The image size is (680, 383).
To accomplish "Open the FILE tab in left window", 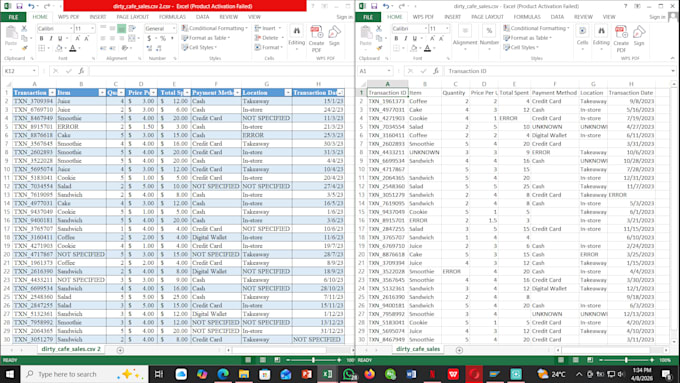I will (x=13, y=17).
